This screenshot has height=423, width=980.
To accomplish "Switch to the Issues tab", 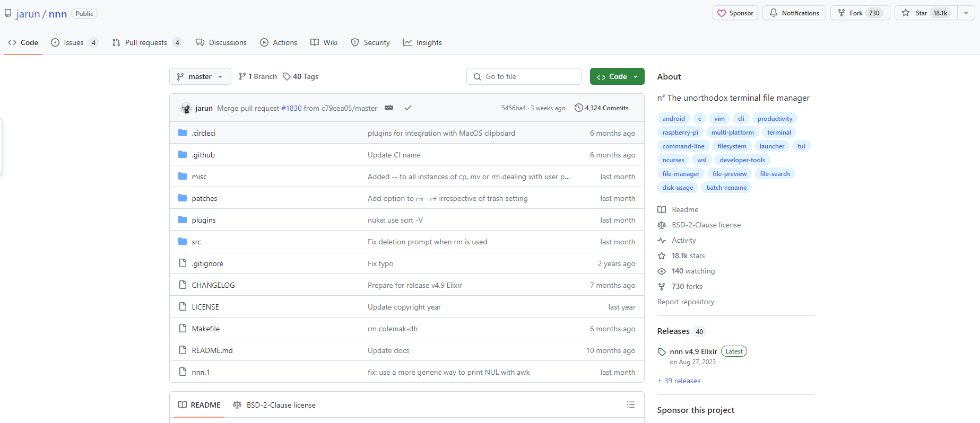I will coord(74,42).
